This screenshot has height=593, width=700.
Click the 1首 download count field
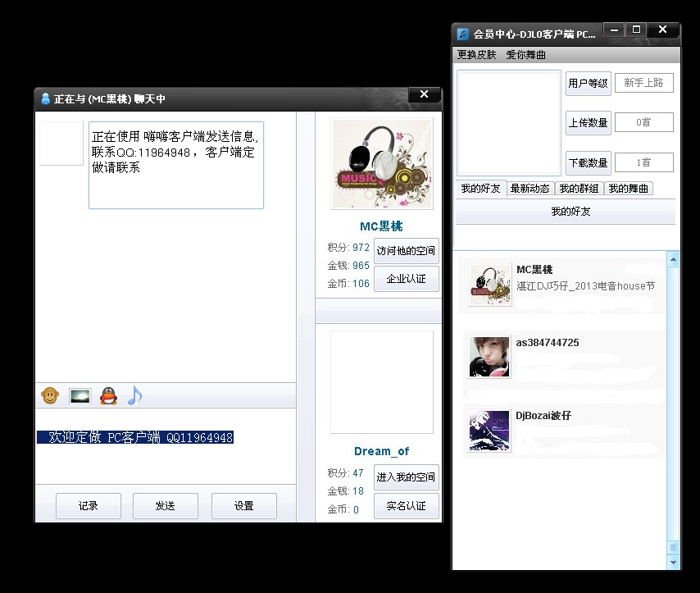pos(643,162)
